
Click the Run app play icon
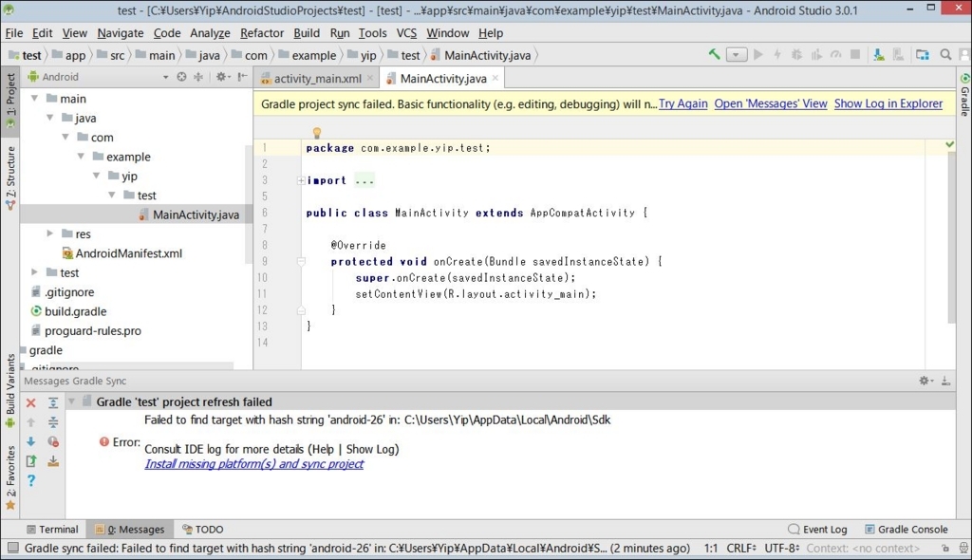pos(758,54)
